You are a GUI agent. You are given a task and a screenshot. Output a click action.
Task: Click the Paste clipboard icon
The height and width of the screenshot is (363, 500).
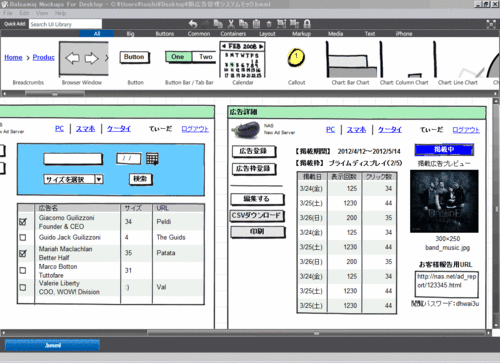(256, 24)
